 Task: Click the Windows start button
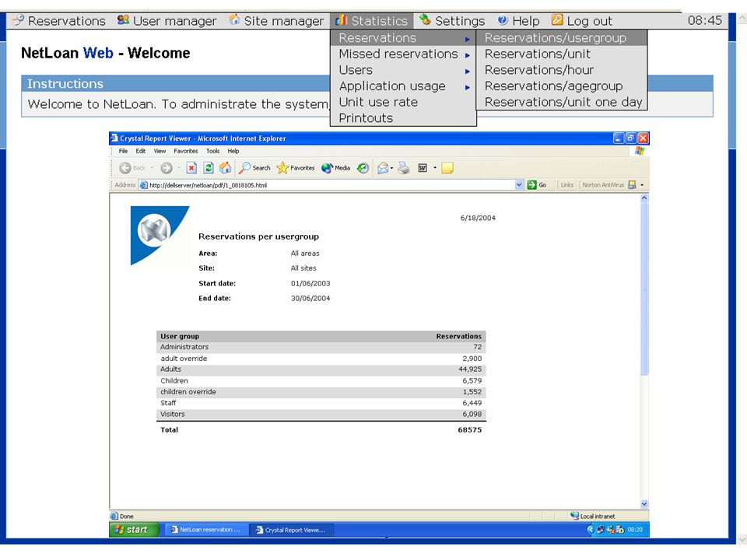tap(135, 530)
